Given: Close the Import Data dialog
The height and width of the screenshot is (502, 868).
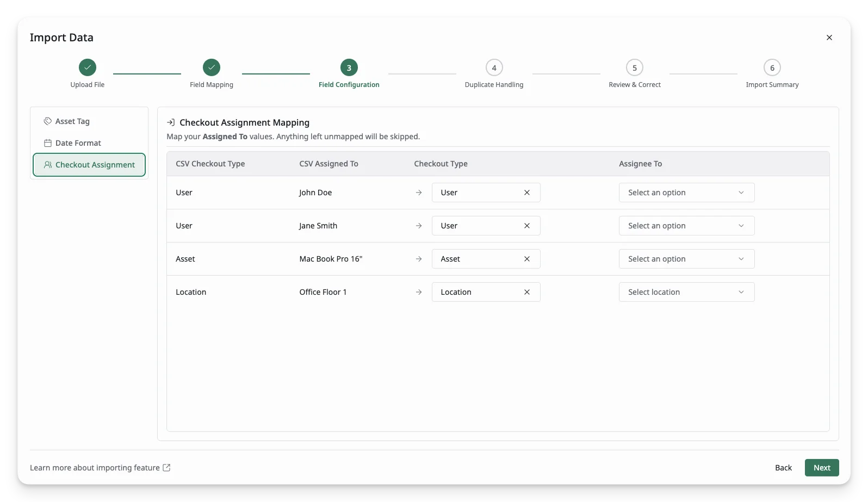Looking at the screenshot, I should [829, 38].
